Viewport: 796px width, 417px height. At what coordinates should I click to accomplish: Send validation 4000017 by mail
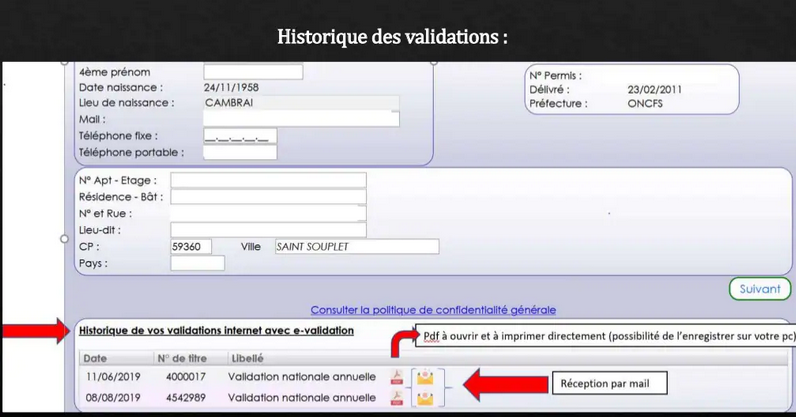(426, 378)
